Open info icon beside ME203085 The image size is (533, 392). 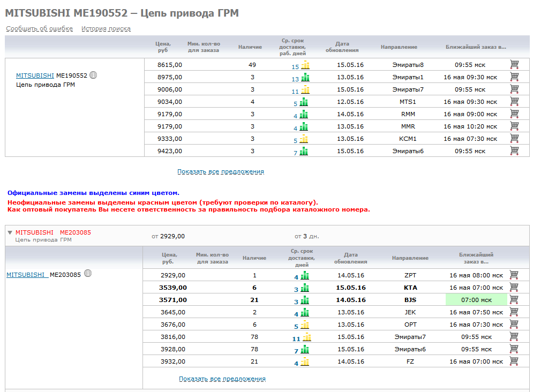click(x=88, y=274)
